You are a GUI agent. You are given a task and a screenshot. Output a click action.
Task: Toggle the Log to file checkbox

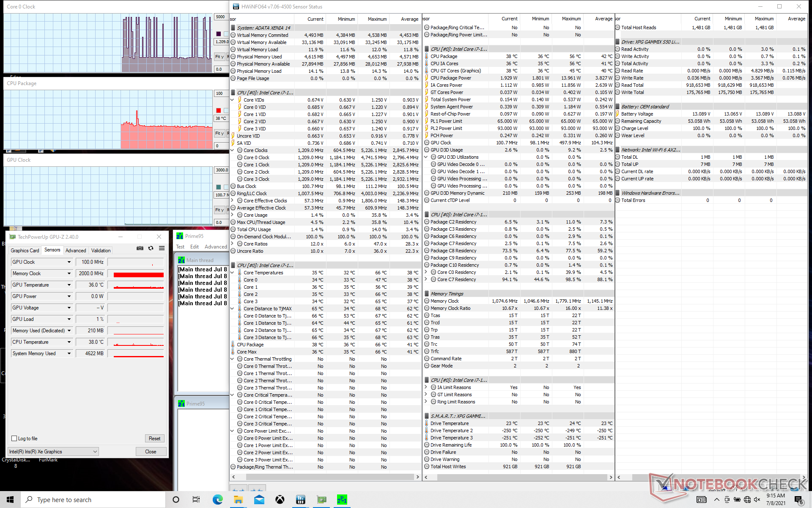click(x=14, y=439)
